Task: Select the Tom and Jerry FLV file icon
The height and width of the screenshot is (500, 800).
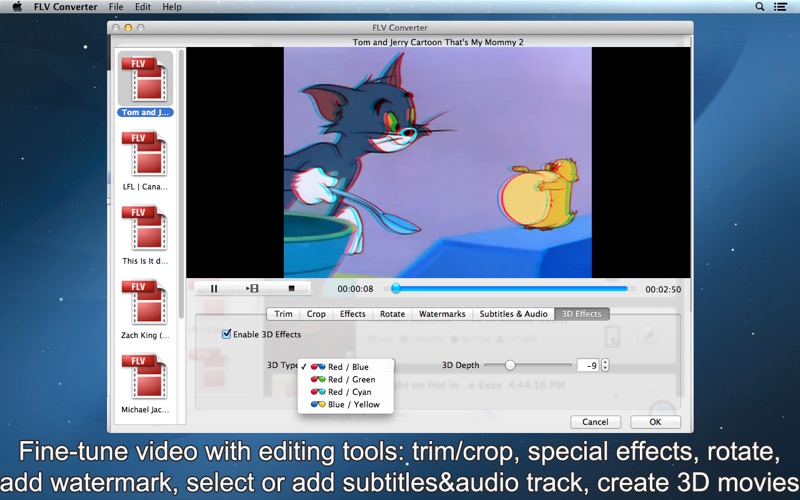Action: [x=145, y=79]
